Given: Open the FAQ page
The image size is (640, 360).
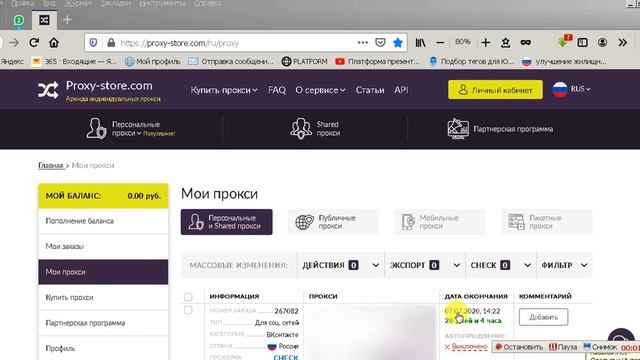Looking at the screenshot, I should pyautogui.click(x=277, y=90).
